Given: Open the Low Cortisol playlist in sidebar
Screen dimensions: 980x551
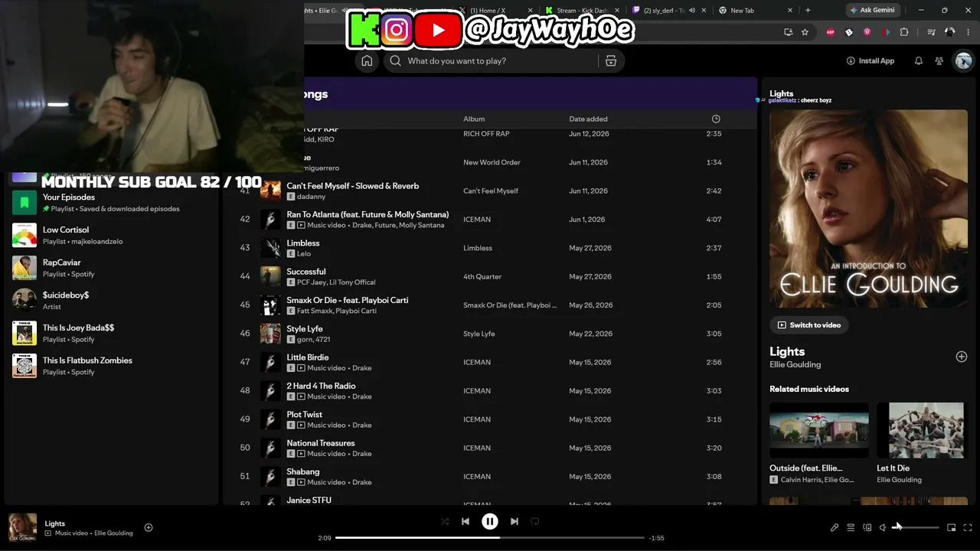Looking at the screenshot, I should coord(112,235).
